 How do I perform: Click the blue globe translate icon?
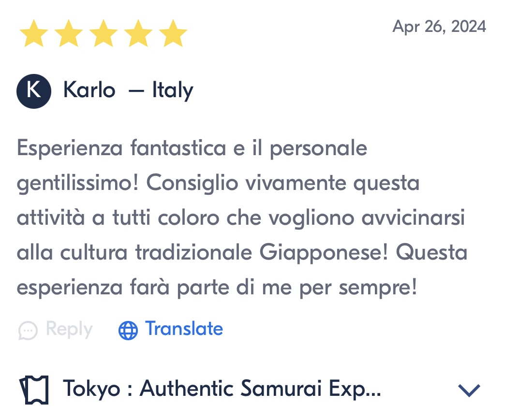[x=128, y=330]
